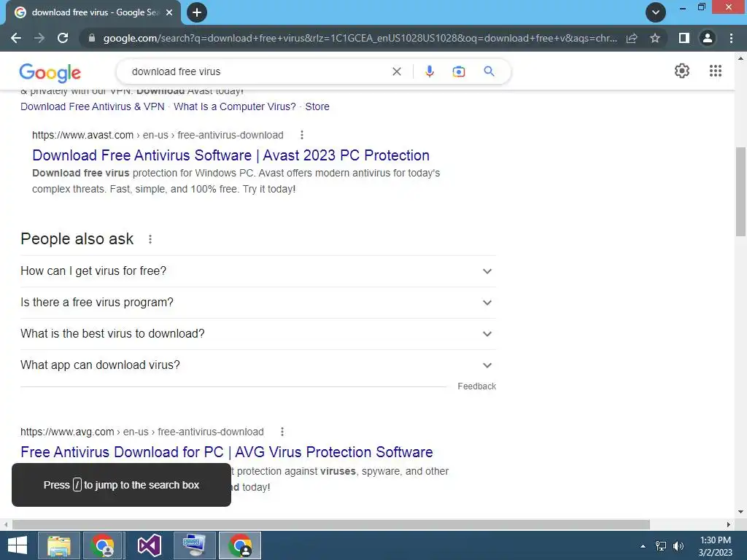This screenshot has width=747, height=560.
Task: Open Google quick settings gear
Action: pyautogui.click(x=682, y=71)
